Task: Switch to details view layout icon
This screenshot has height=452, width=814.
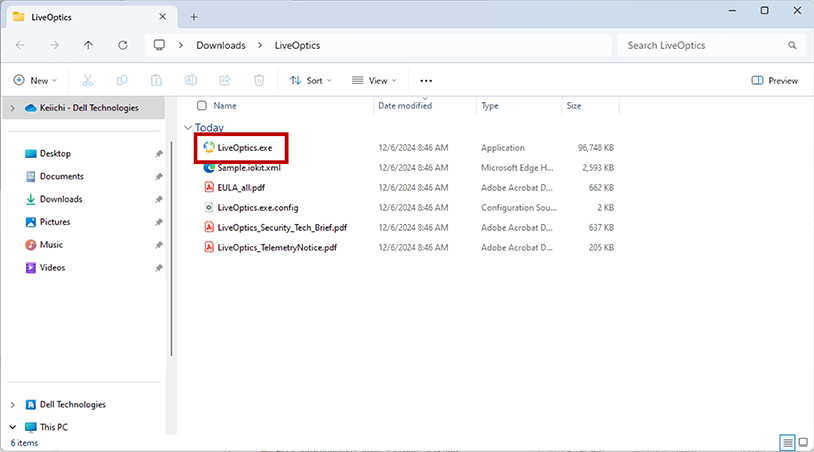Action: click(x=787, y=442)
